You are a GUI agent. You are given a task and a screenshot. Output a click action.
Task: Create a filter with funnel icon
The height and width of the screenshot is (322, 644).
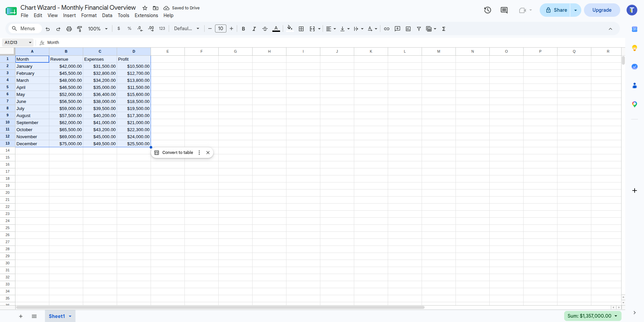pyautogui.click(x=419, y=29)
